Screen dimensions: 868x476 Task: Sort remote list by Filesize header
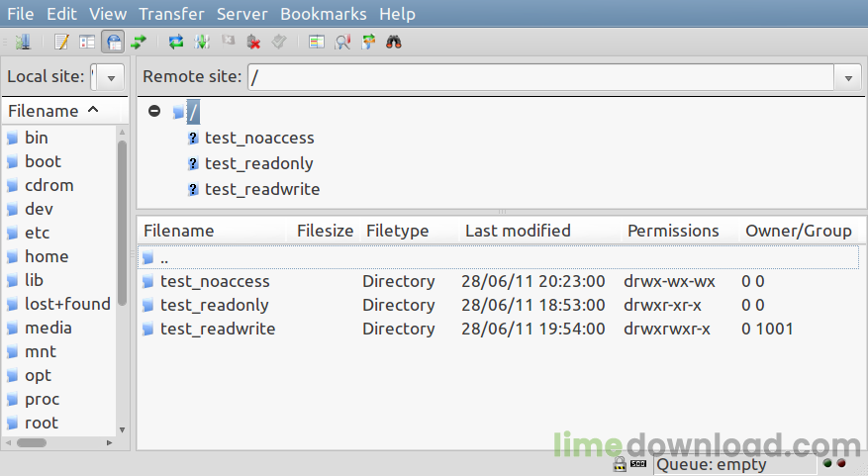325,231
